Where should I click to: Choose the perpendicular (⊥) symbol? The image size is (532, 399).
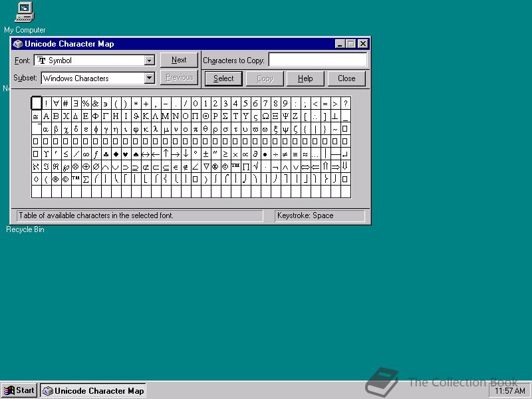point(336,116)
